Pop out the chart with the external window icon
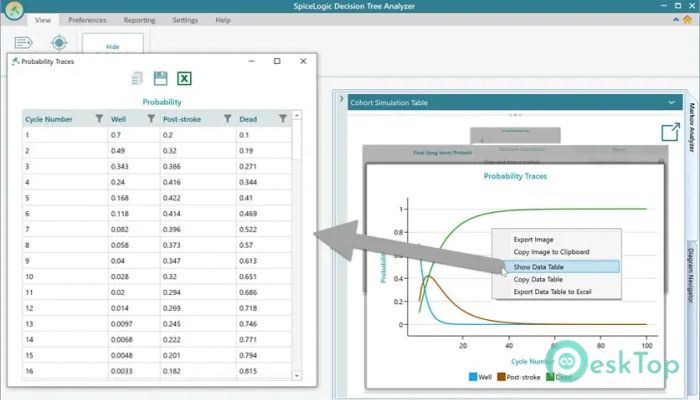 [x=670, y=132]
